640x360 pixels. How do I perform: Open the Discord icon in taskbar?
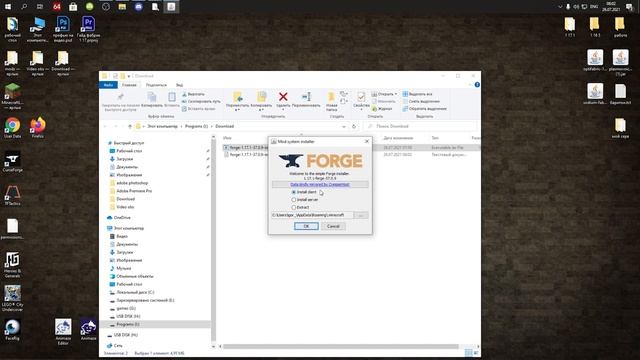coord(138,7)
